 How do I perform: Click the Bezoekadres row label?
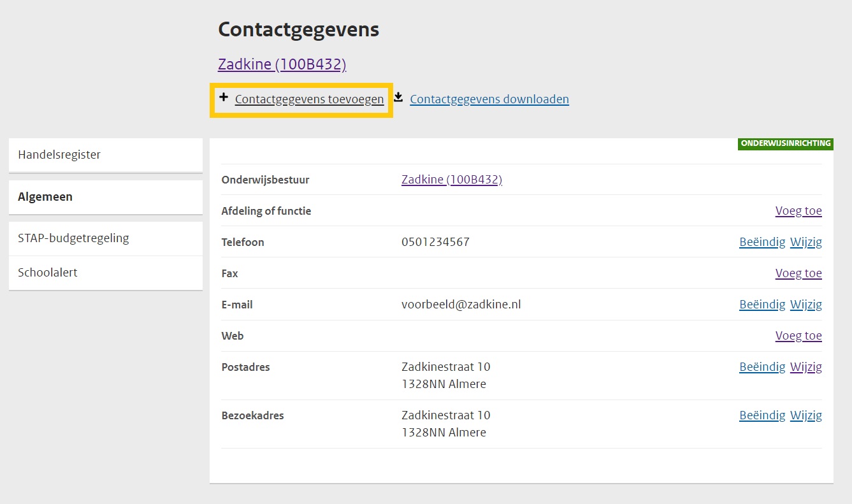(x=252, y=415)
